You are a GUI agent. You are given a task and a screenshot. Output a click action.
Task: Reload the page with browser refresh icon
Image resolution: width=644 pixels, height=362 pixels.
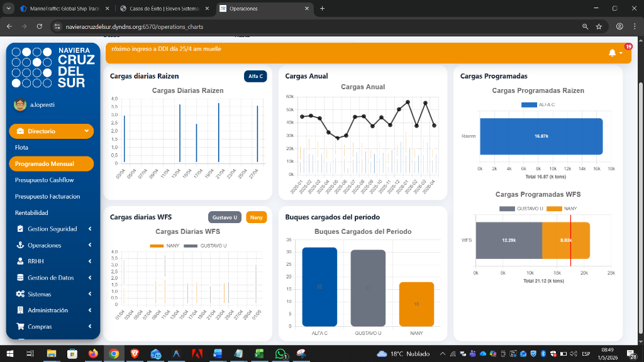click(40, 26)
